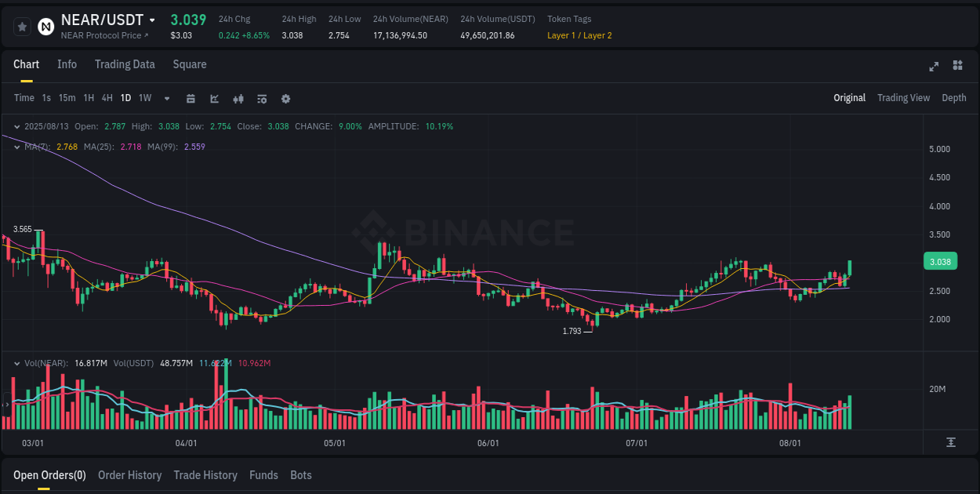This screenshot has height=494, width=980.
Task: Open chart settings gear icon
Action: point(285,99)
